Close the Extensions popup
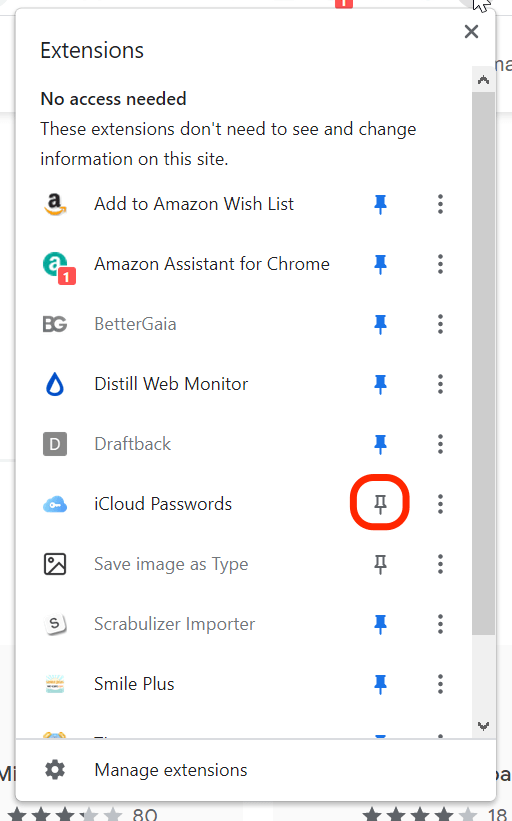 [471, 32]
